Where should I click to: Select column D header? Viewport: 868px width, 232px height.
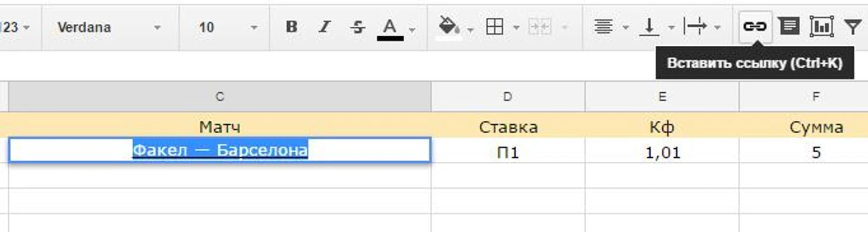[508, 96]
